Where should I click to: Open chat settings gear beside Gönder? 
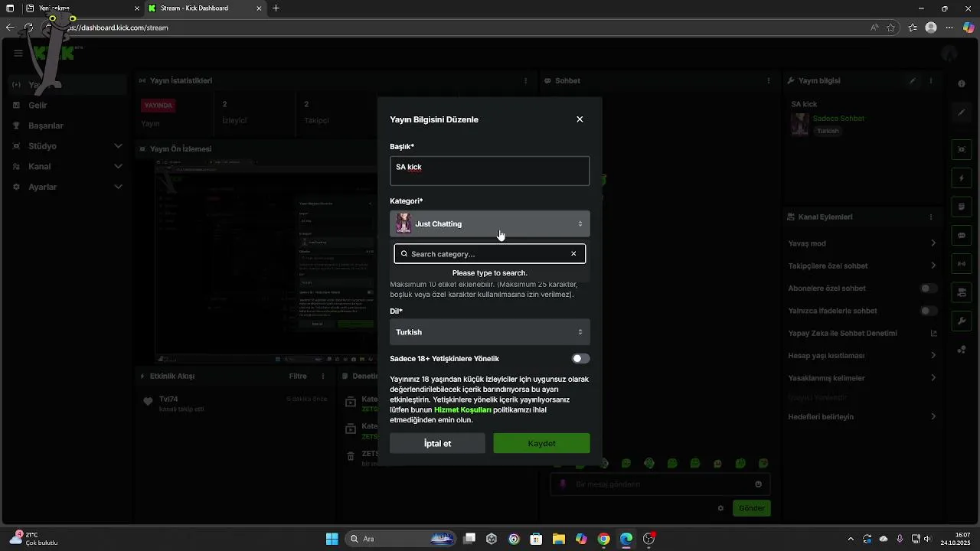pyautogui.click(x=720, y=508)
